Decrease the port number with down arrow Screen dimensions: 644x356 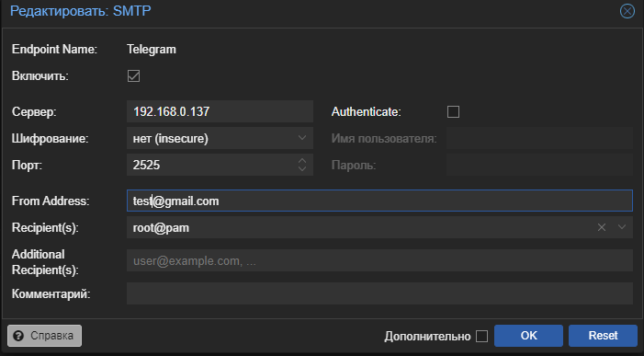tap(302, 168)
